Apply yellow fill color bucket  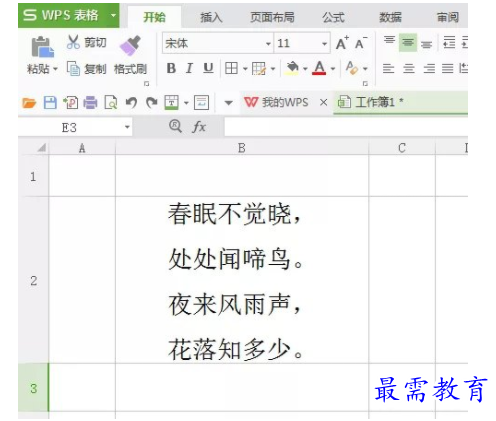[x=292, y=68]
